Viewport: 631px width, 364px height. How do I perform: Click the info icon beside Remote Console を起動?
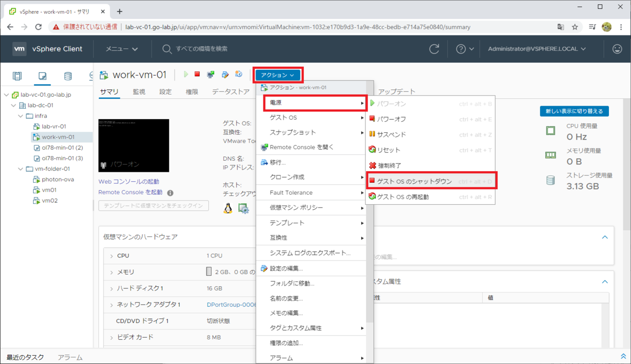tap(170, 193)
